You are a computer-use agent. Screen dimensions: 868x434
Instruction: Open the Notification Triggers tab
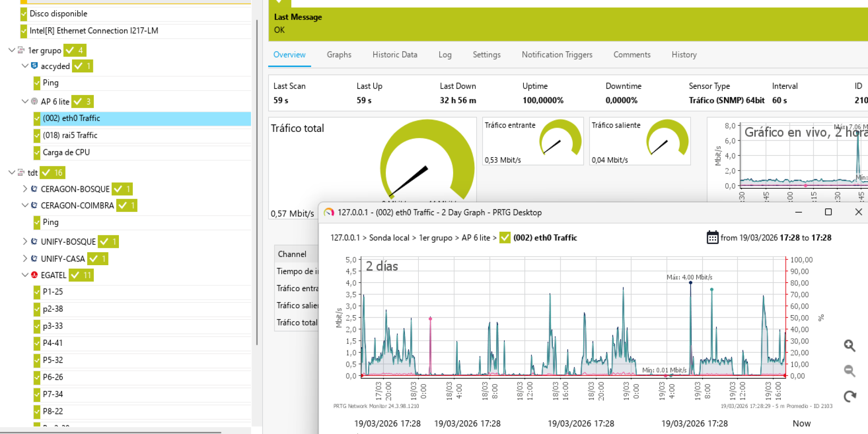pos(557,55)
